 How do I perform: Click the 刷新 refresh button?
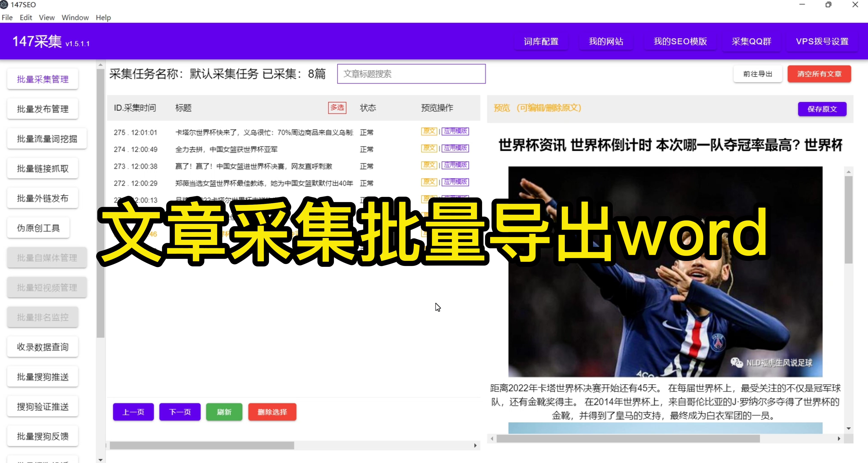(224, 412)
